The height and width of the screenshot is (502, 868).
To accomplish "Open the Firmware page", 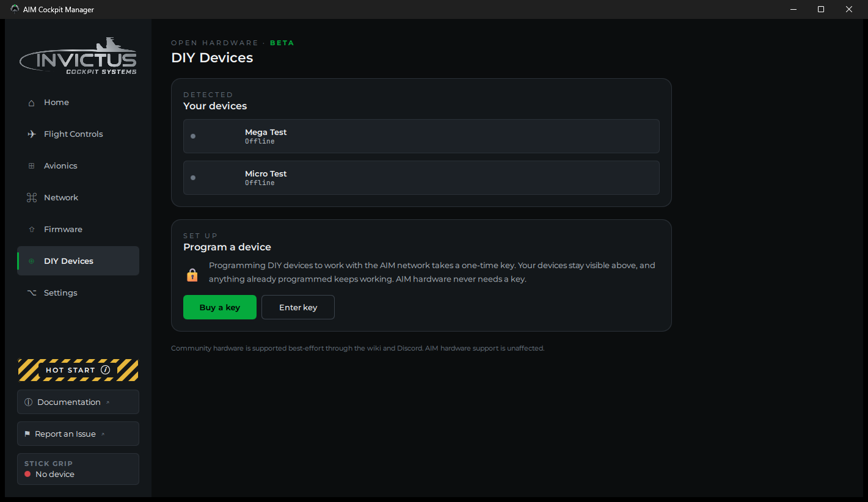I will [x=78, y=230].
